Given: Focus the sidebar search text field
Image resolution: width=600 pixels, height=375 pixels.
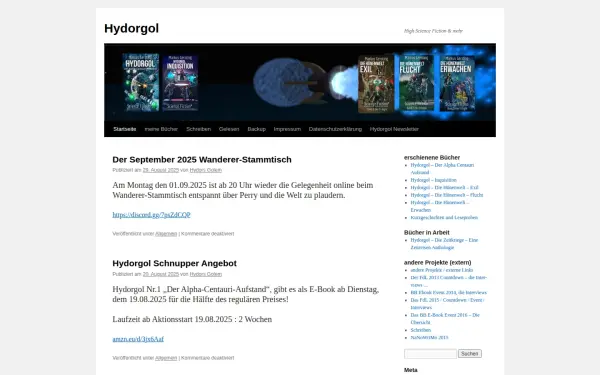Looking at the screenshot, I should click(x=430, y=354).
